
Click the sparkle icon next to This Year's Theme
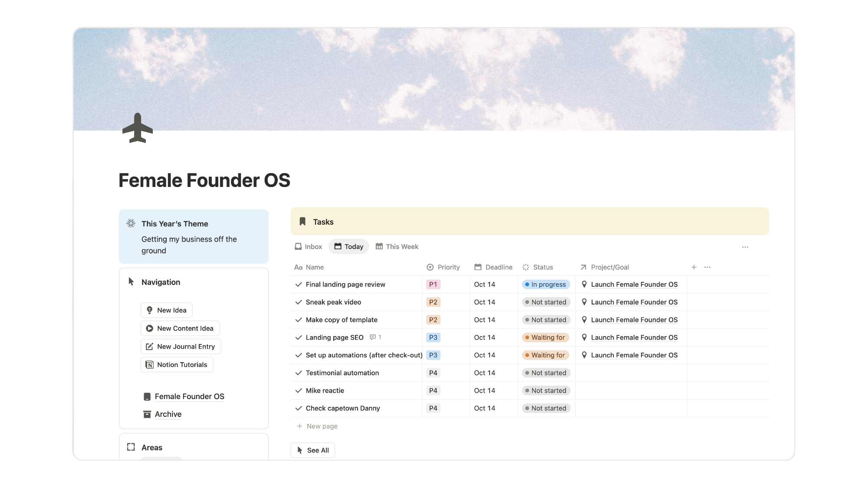click(x=131, y=223)
